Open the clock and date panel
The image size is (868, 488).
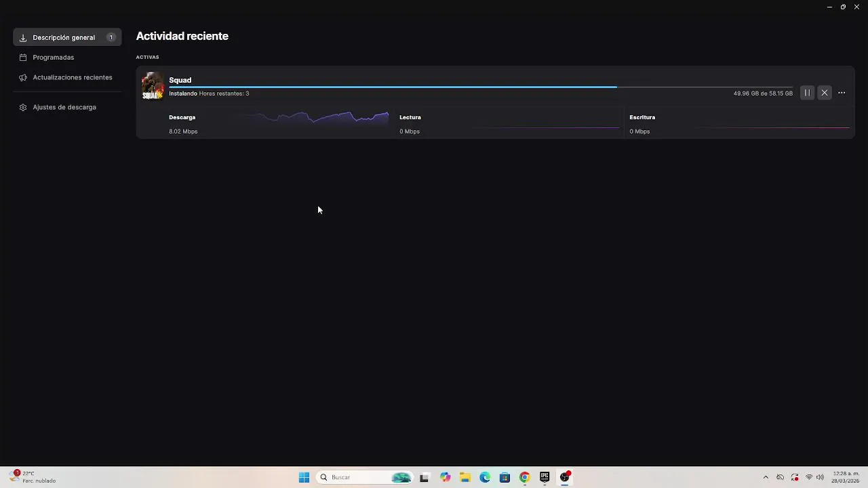tap(845, 477)
